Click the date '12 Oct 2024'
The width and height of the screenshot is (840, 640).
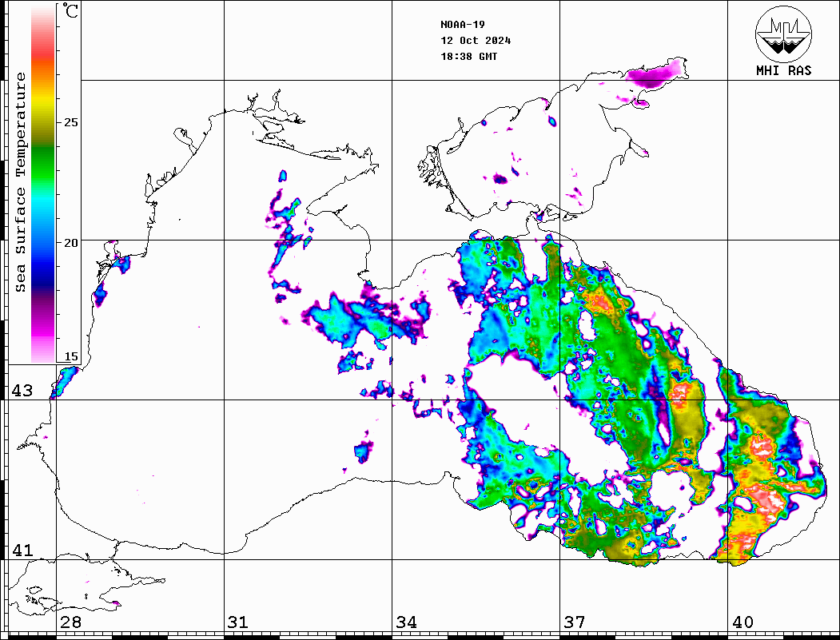click(476, 41)
